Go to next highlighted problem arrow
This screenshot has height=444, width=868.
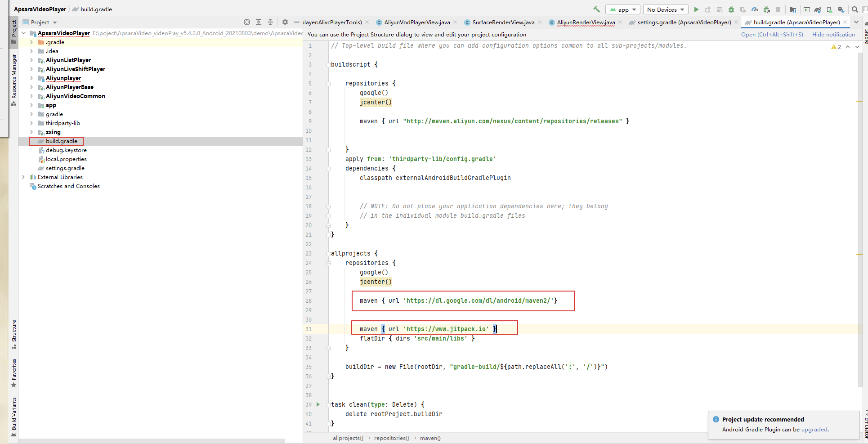(857, 47)
